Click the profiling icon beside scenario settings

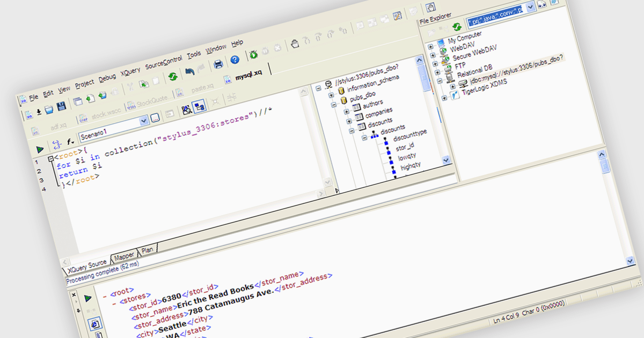pos(186,110)
